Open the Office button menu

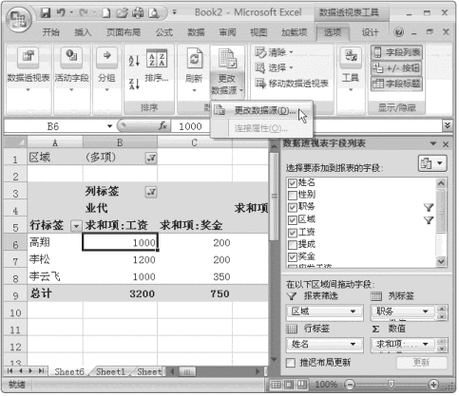(x=18, y=19)
